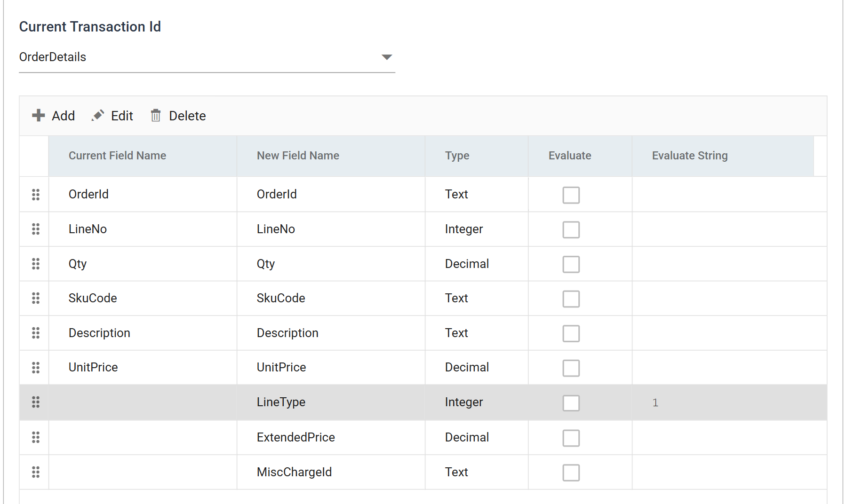Image resolution: width=846 pixels, height=504 pixels.
Task: Click the Edit pencil icon
Action: tap(98, 115)
